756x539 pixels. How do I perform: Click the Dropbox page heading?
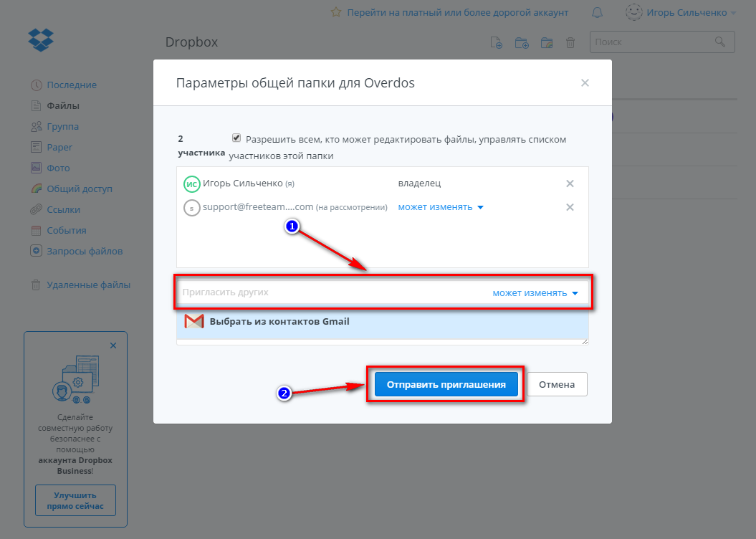pos(191,42)
